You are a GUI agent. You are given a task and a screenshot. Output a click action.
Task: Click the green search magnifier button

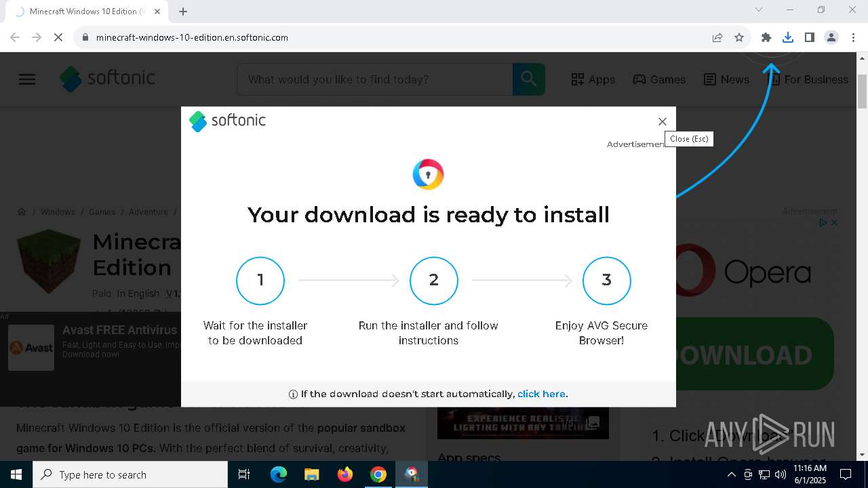529,79
